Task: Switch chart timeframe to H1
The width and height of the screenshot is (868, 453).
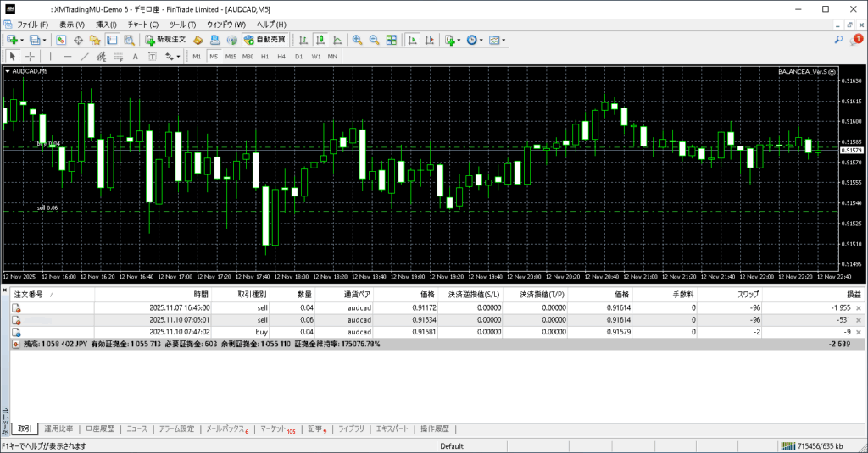Action: (264, 57)
